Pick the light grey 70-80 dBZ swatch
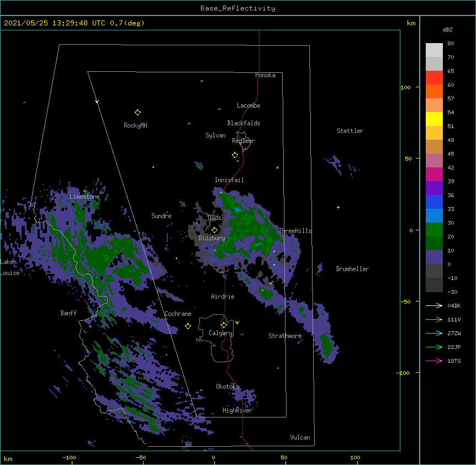This screenshot has height=465, width=476. (x=434, y=50)
